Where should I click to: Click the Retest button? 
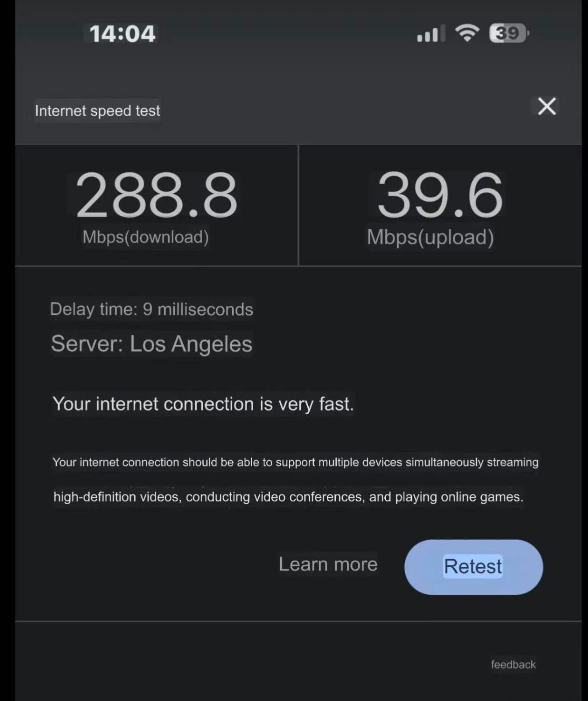tap(473, 567)
